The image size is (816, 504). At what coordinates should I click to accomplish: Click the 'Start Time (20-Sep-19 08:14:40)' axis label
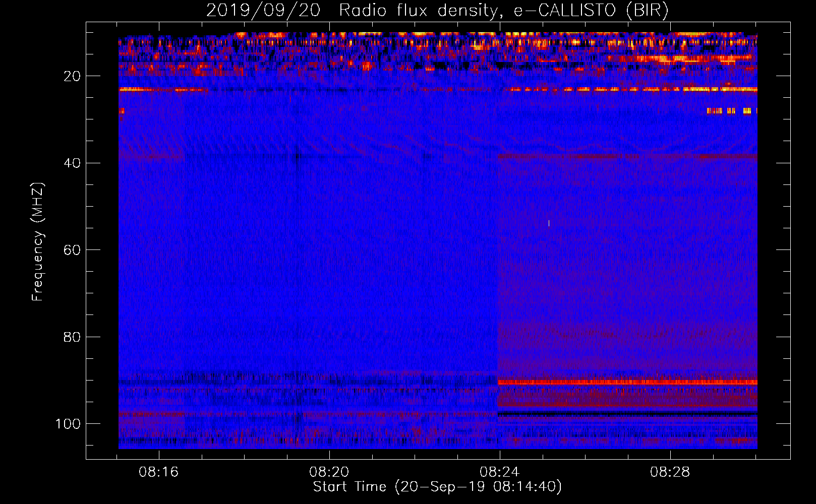click(437, 487)
